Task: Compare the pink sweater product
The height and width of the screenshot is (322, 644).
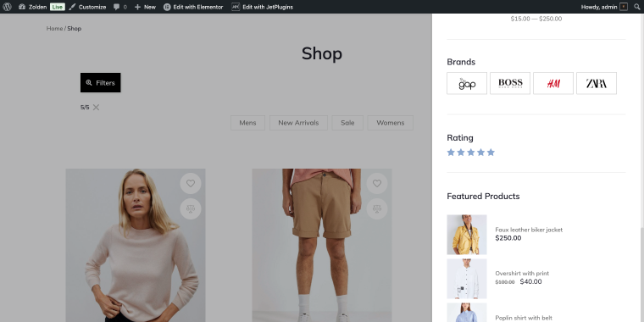Action: tap(191, 209)
